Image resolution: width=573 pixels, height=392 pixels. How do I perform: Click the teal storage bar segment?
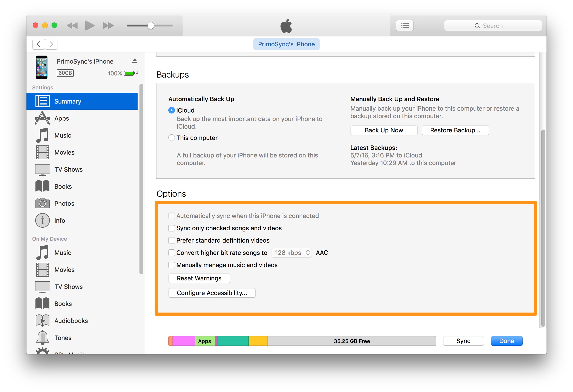(233, 341)
